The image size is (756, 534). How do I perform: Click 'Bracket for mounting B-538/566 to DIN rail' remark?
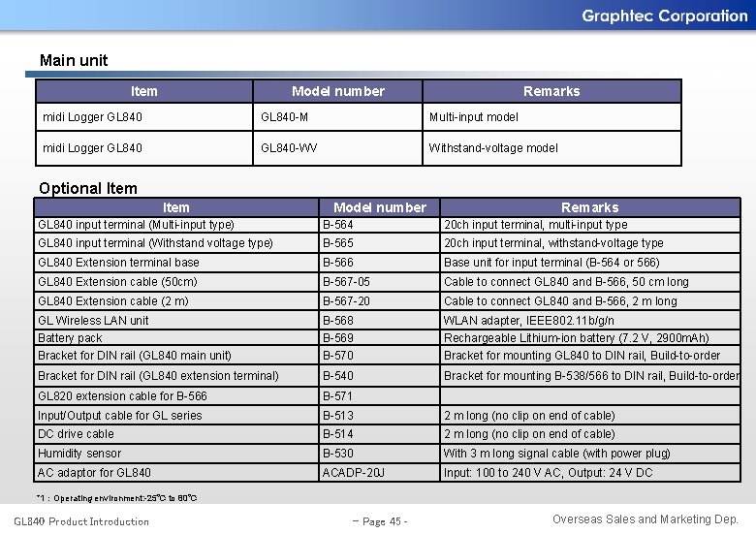click(x=591, y=376)
